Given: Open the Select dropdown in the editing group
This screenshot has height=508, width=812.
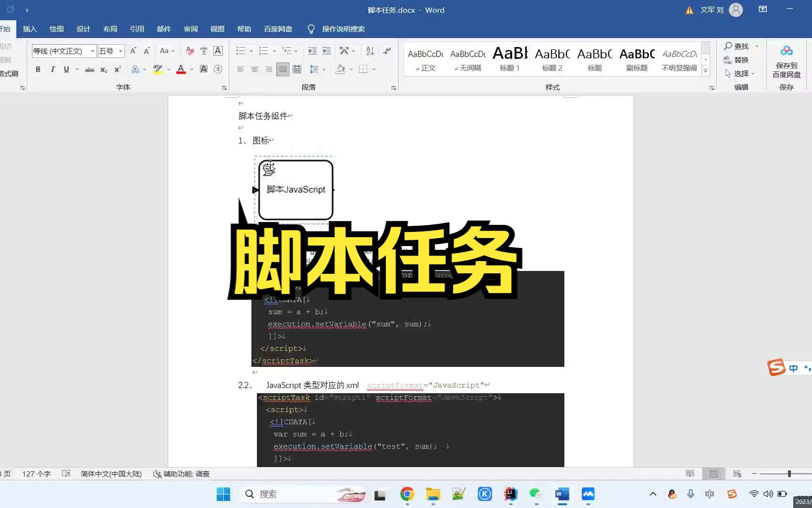Looking at the screenshot, I should click(x=740, y=73).
